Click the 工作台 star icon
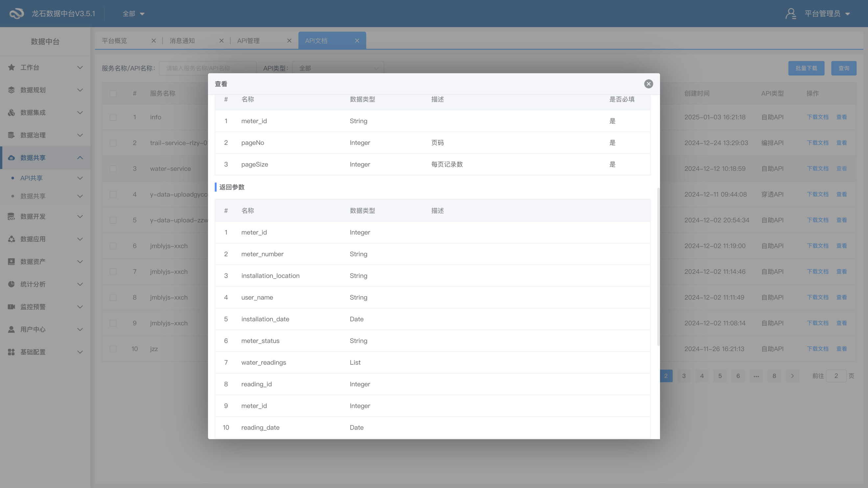The image size is (868, 488). point(12,67)
